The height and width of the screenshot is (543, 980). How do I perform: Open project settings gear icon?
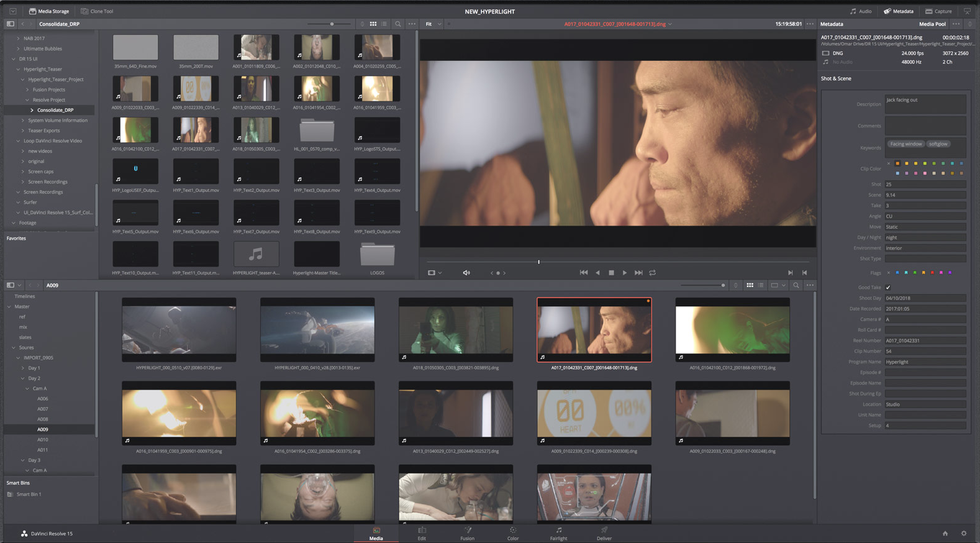coord(964,534)
